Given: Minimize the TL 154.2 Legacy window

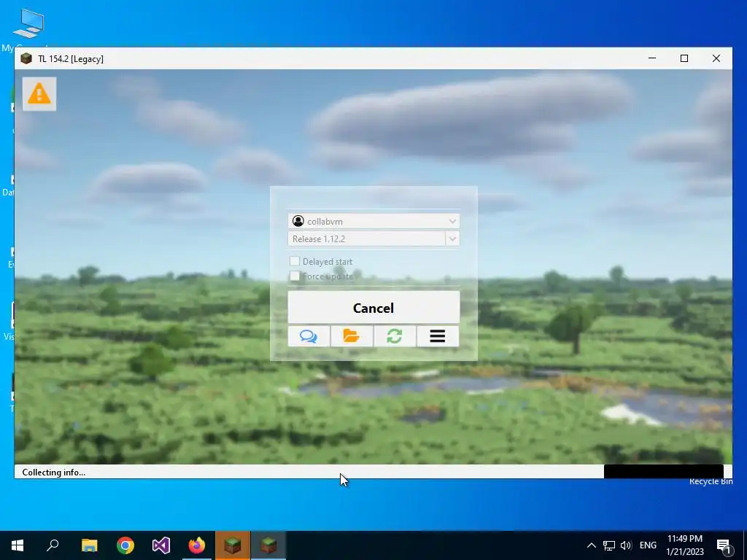Looking at the screenshot, I should (x=652, y=58).
